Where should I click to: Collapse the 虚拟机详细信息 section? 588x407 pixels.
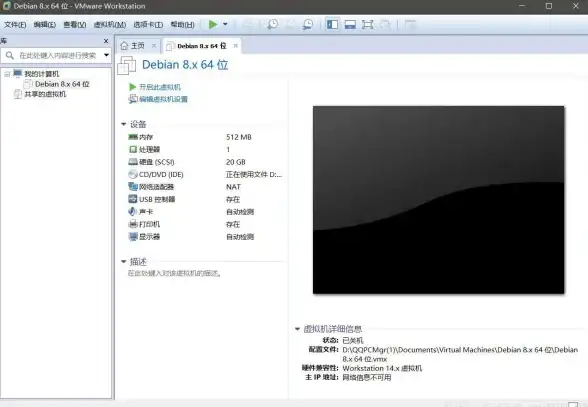(x=297, y=329)
